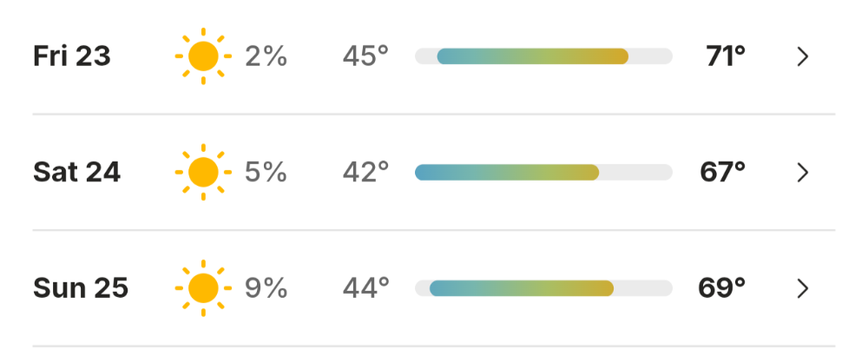Click the sun icon on Sat 24
868x350 pixels.
tap(203, 172)
